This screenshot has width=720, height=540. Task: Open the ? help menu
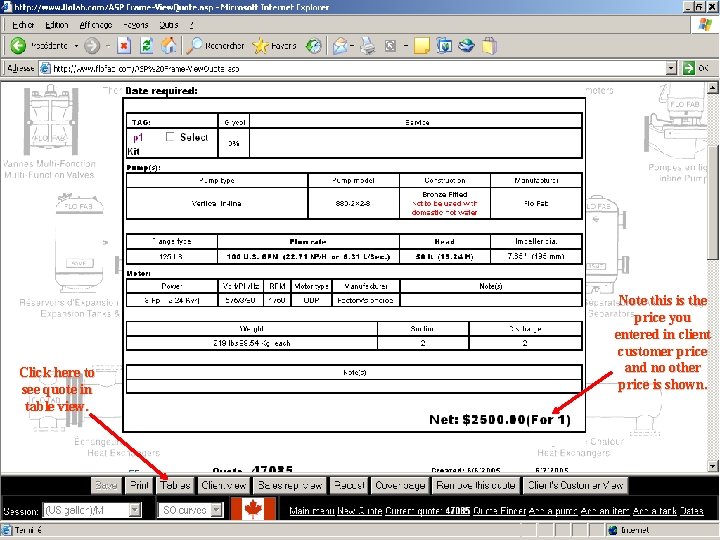[x=191, y=25]
